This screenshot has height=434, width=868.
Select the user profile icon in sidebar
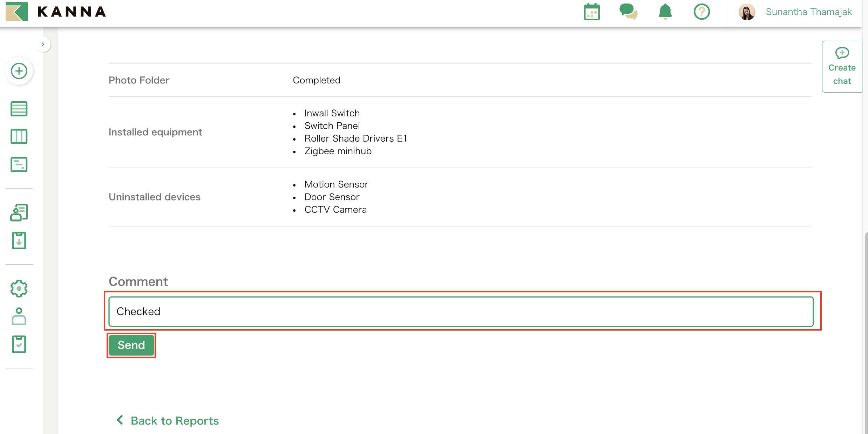[x=19, y=317]
